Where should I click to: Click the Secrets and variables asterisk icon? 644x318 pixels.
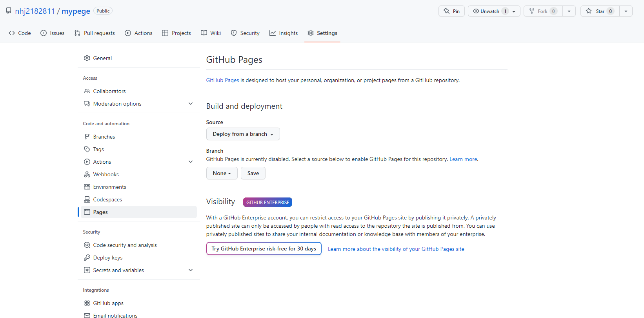pos(87,270)
